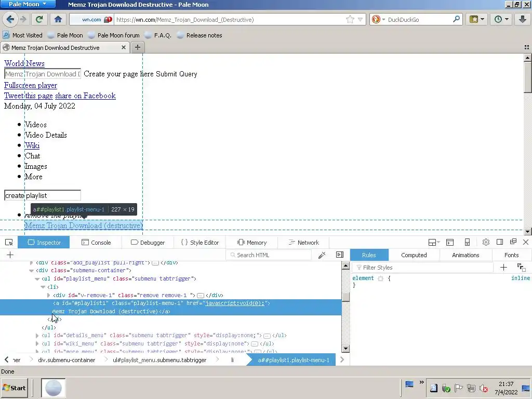Open the Fonts sidebar tab
The width and height of the screenshot is (532, 399).
(x=511, y=255)
